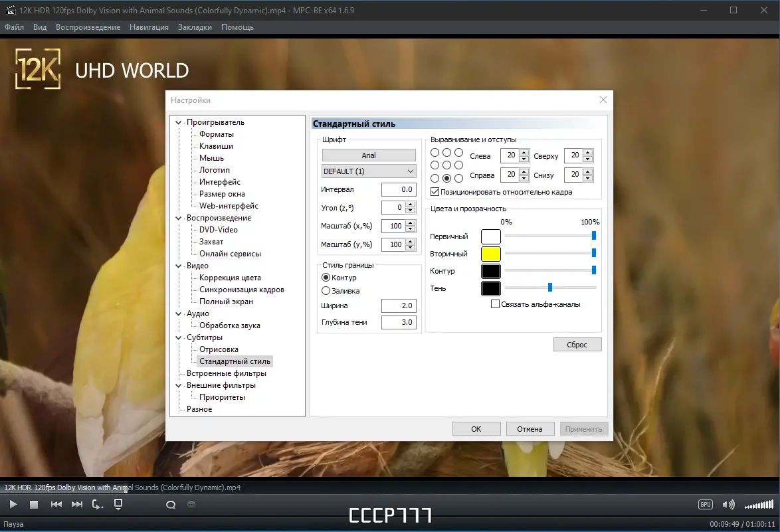The width and height of the screenshot is (780, 532).
Task: Click the GPU decoding indicator icon
Action: point(706,505)
